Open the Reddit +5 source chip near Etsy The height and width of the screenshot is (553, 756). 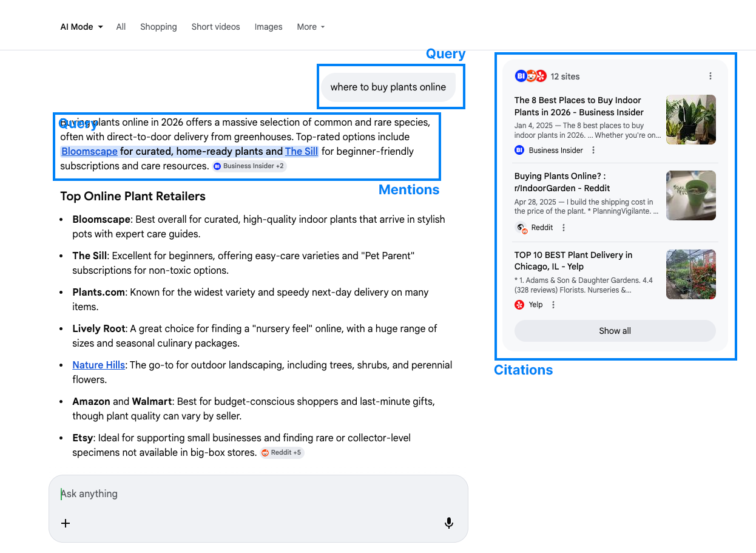point(282,452)
